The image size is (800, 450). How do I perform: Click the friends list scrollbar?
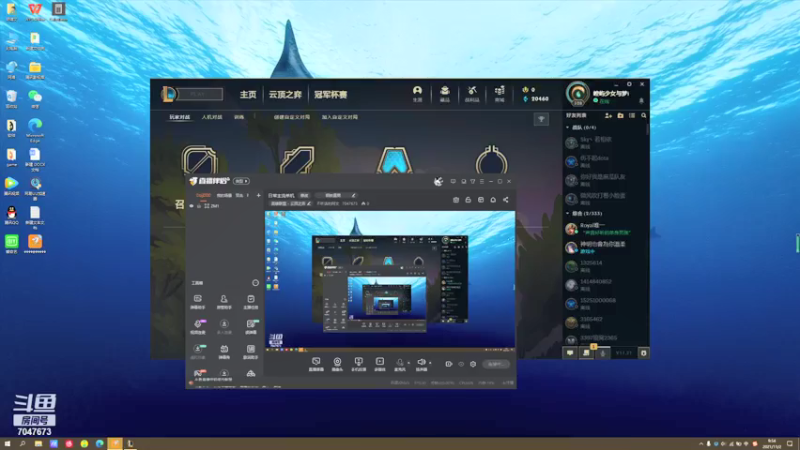[648, 130]
